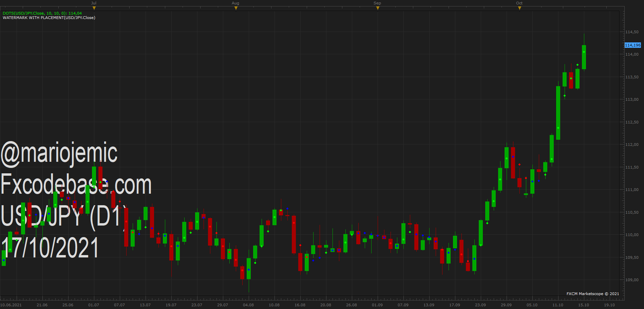This screenshot has width=644, height=309.
Task: Click the 114,00 price axis label
Action: (632, 54)
